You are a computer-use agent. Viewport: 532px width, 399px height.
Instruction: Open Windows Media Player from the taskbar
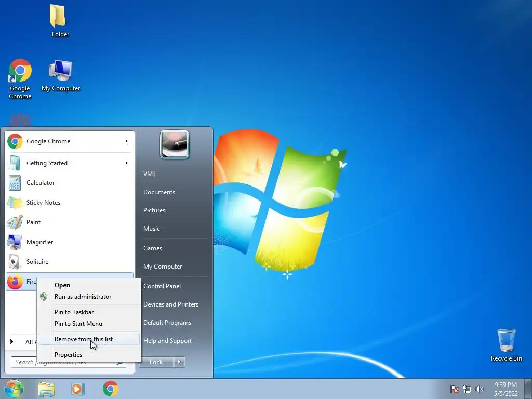click(x=78, y=389)
